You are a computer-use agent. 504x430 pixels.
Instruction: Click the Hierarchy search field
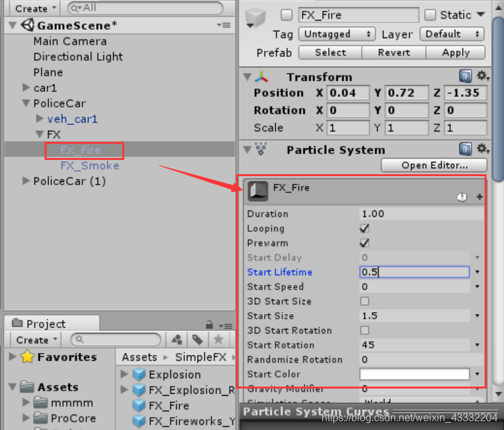(145, 8)
